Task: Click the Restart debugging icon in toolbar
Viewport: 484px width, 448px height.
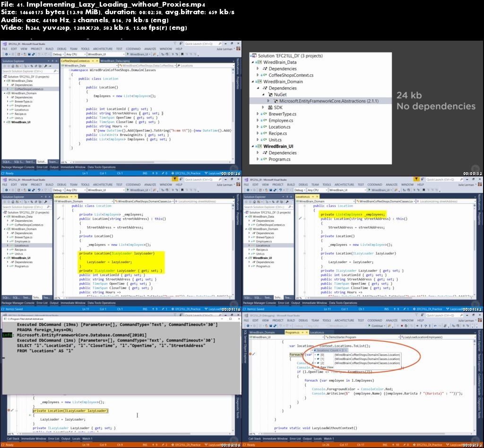Action: [406, 326]
